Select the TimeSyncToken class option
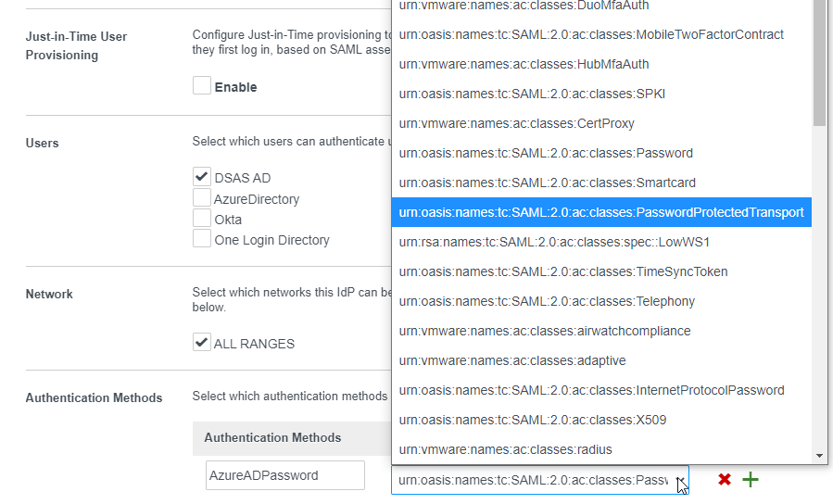The height and width of the screenshot is (504, 833). pos(562,271)
